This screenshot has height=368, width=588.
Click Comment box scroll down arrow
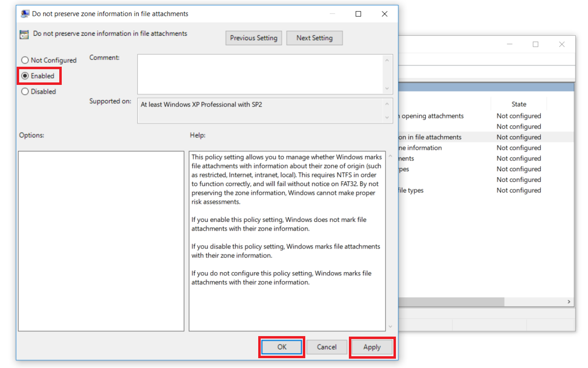[x=388, y=89]
